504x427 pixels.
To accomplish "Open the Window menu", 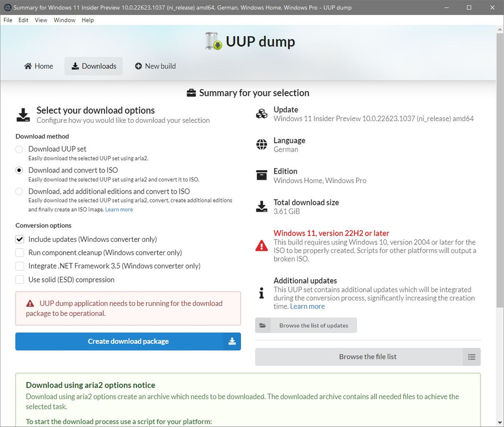I will pos(64,20).
